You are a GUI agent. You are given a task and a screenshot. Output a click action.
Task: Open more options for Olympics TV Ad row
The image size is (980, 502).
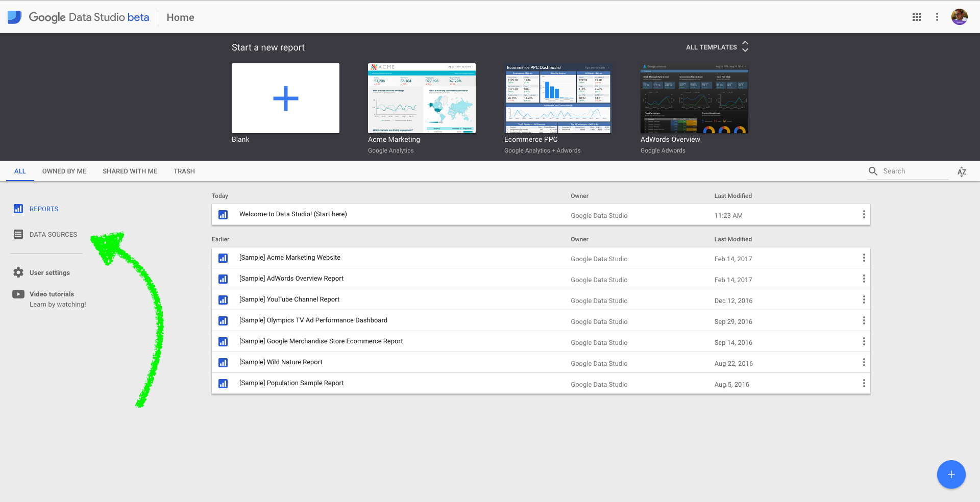point(864,320)
